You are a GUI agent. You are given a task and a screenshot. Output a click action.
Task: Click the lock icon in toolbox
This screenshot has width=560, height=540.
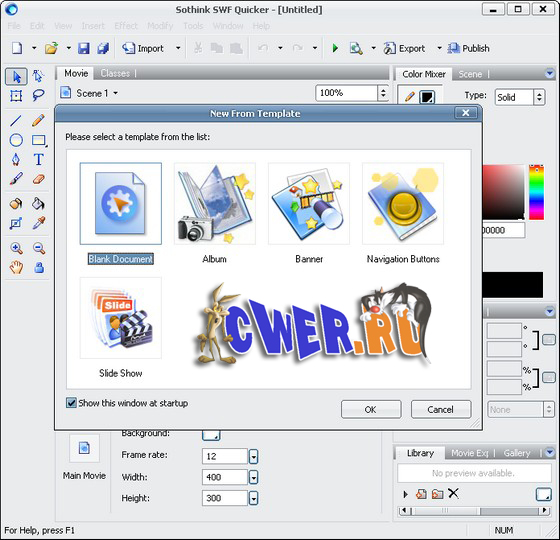(x=39, y=267)
